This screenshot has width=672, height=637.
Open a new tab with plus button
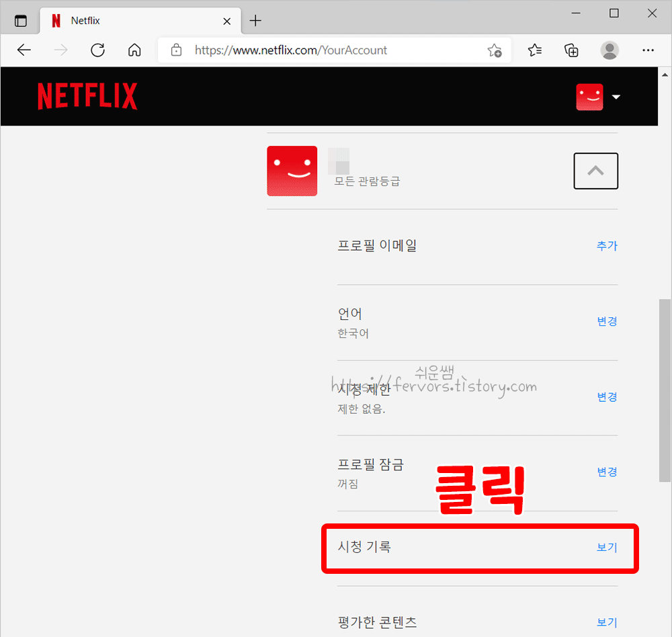click(x=255, y=21)
